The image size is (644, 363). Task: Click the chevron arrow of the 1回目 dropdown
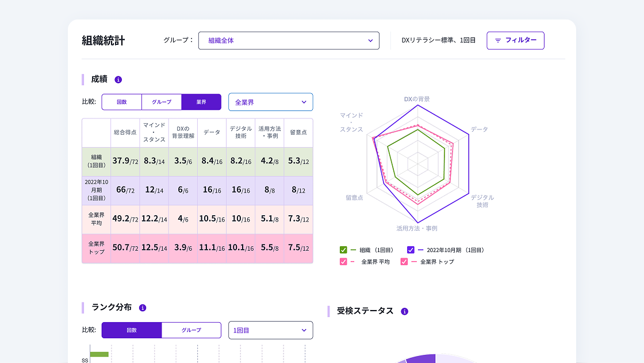tap(304, 330)
